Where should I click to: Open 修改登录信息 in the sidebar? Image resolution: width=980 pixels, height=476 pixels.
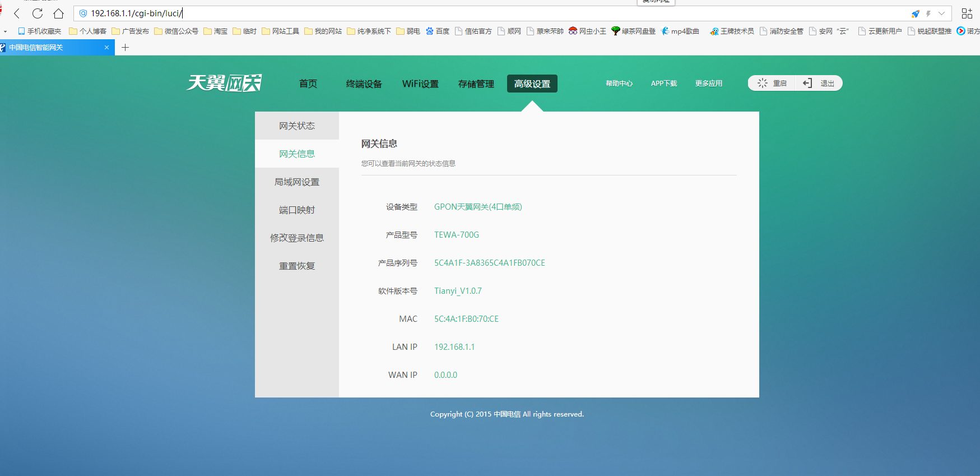point(297,238)
